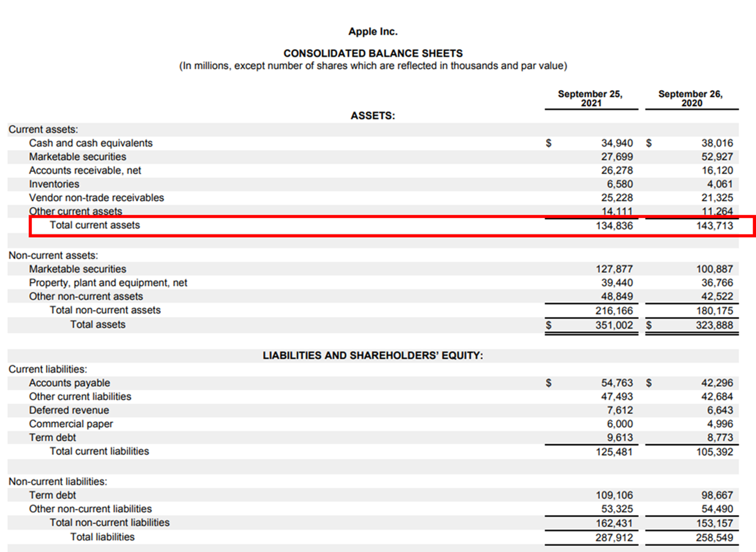This screenshot has height=552, width=756.
Task: Select the current term debt value "9,613"
Action: pos(620,438)
